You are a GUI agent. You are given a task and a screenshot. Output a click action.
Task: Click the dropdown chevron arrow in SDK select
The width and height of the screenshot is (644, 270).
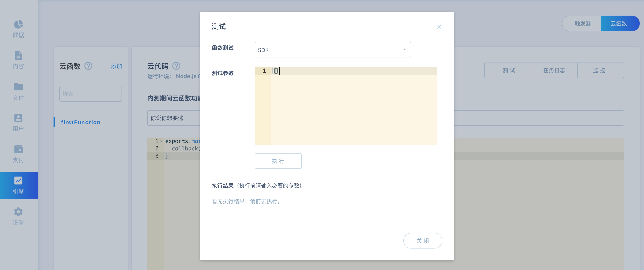click(405, 50)
